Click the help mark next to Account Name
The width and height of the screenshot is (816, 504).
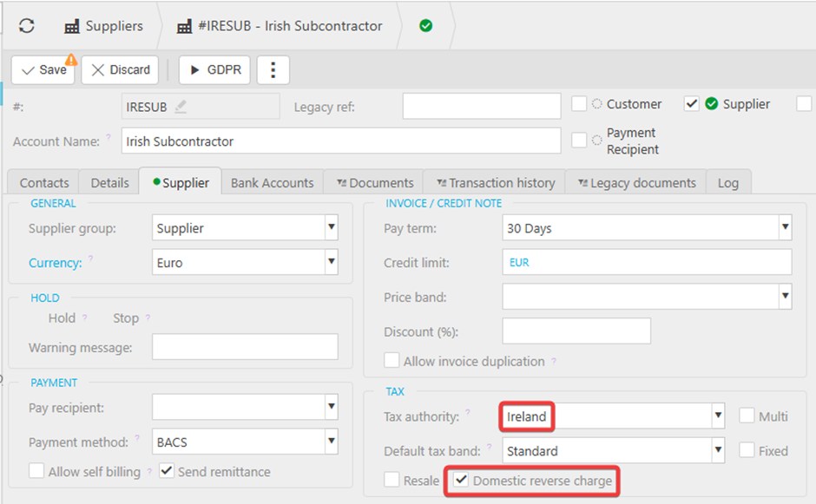coord(109,137)
